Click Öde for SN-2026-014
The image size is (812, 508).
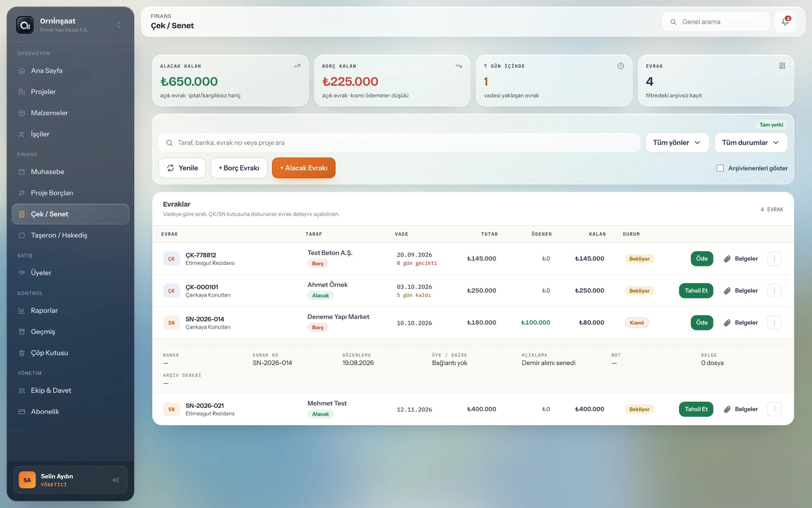702,323
